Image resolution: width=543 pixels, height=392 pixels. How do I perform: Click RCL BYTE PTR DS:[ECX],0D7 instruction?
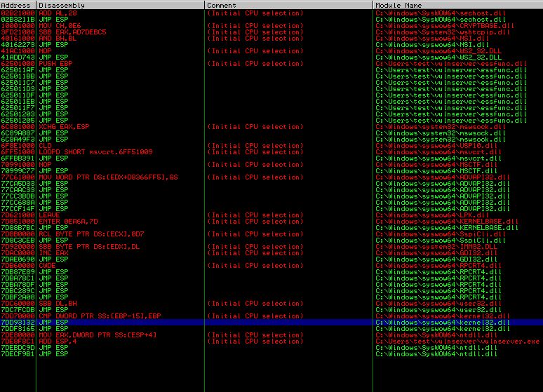91,234
